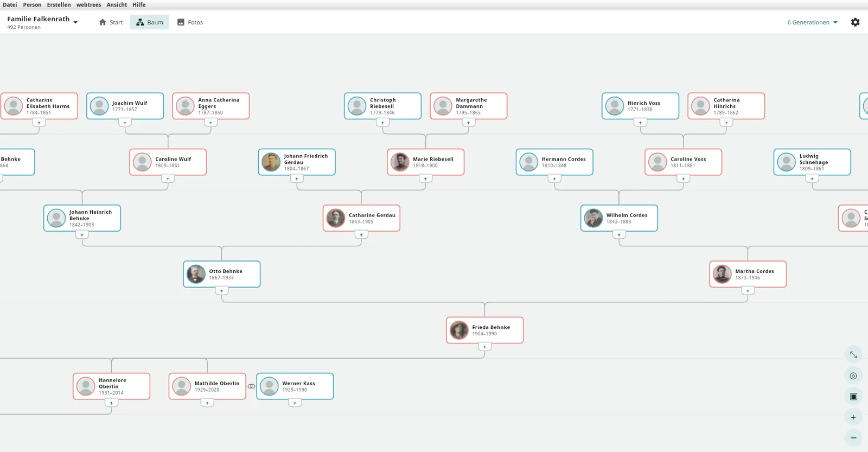This screenshot has width=868, height=452.
Task: Select the Anna Catharina Eggers card
Action: coord(211,106)
